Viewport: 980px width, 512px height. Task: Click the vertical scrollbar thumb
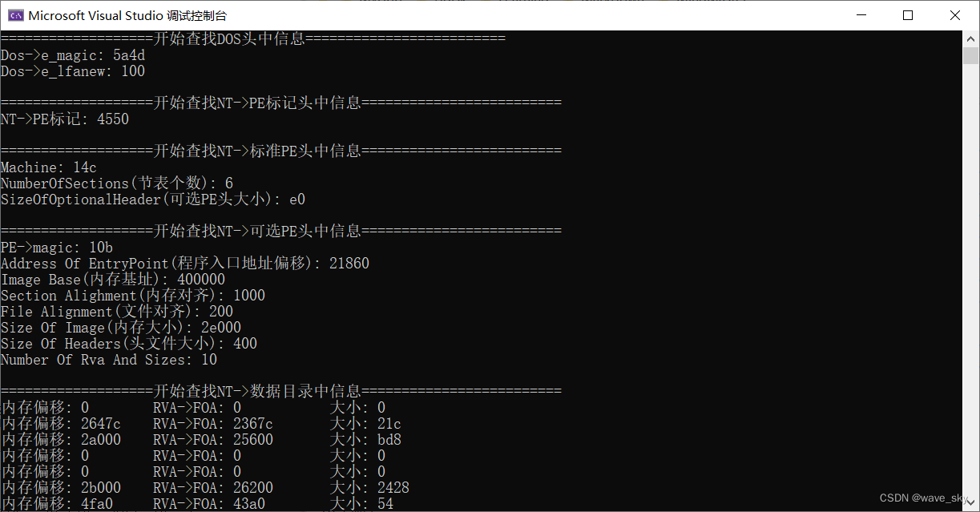(970, 55)
